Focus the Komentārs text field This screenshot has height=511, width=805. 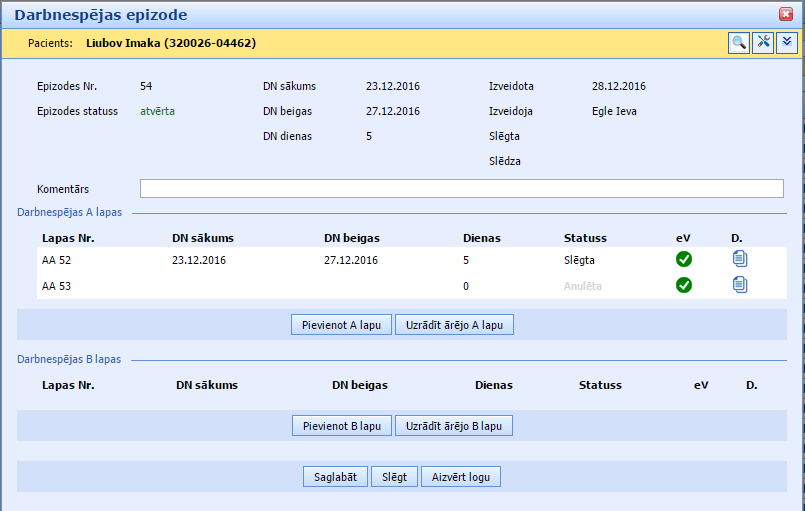point(461,189)
